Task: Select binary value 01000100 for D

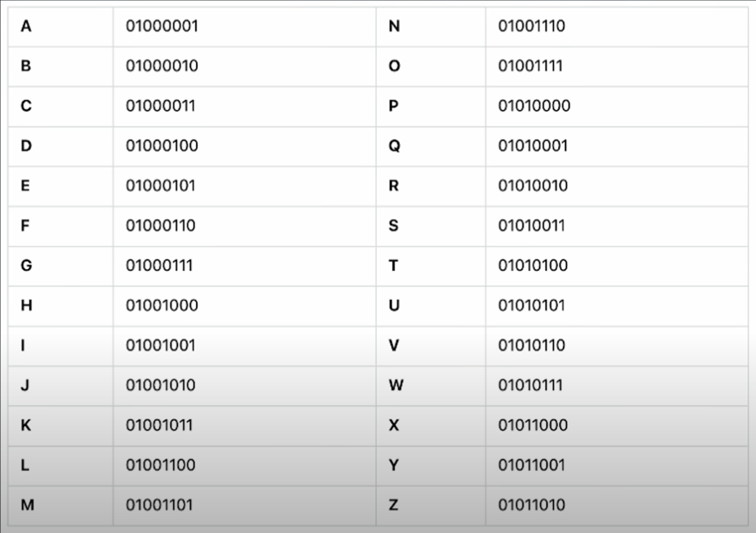Action: pos(162,145)
